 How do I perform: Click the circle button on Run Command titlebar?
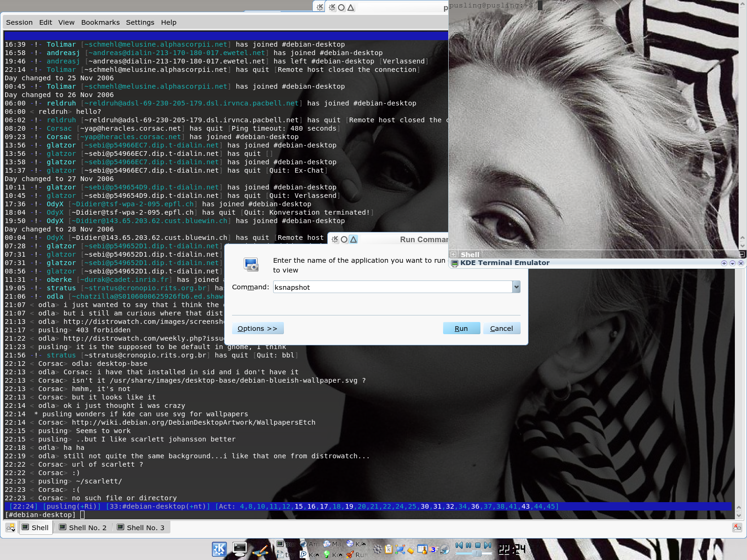tap(344, 239)
